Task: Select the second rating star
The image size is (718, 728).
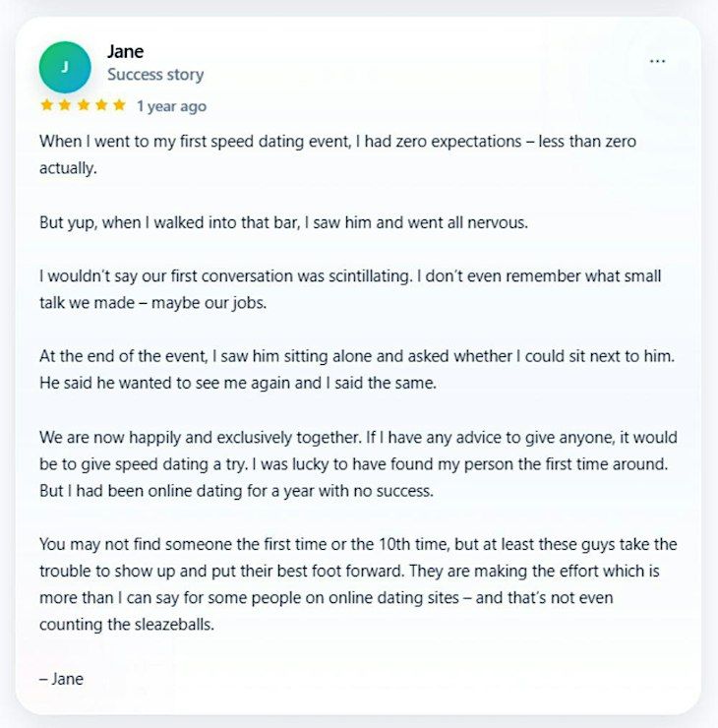Action: click(x=65, y=105)
